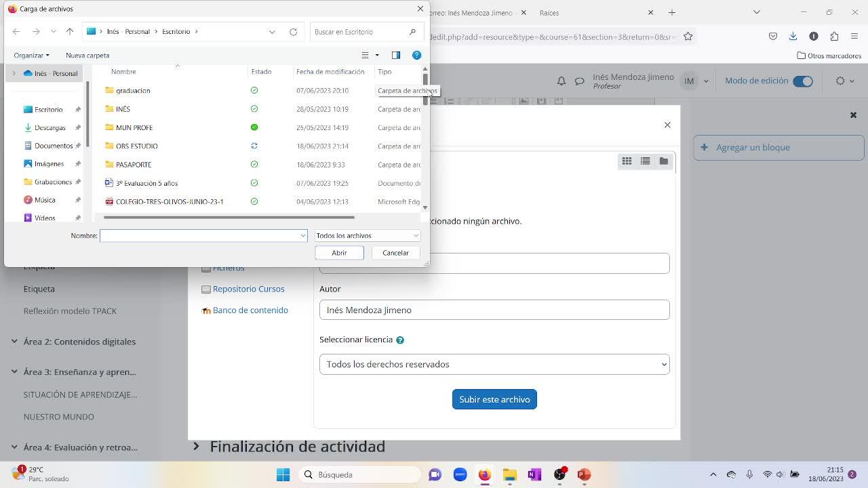Click the Nombre filename input field
The width and height of the screenshot is (868, 488).
pyautogui.click(x=203, y=236)
